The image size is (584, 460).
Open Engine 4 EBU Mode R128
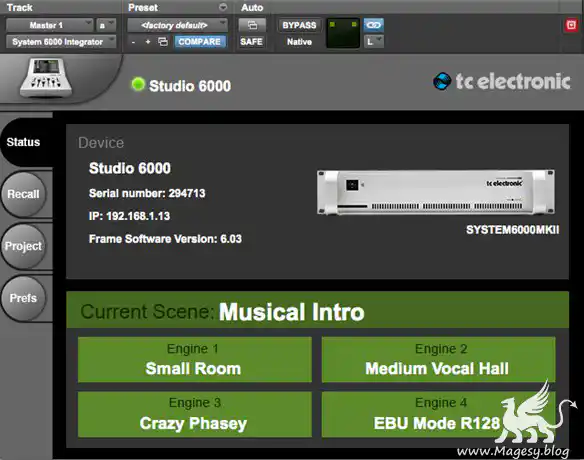[438, 414]
